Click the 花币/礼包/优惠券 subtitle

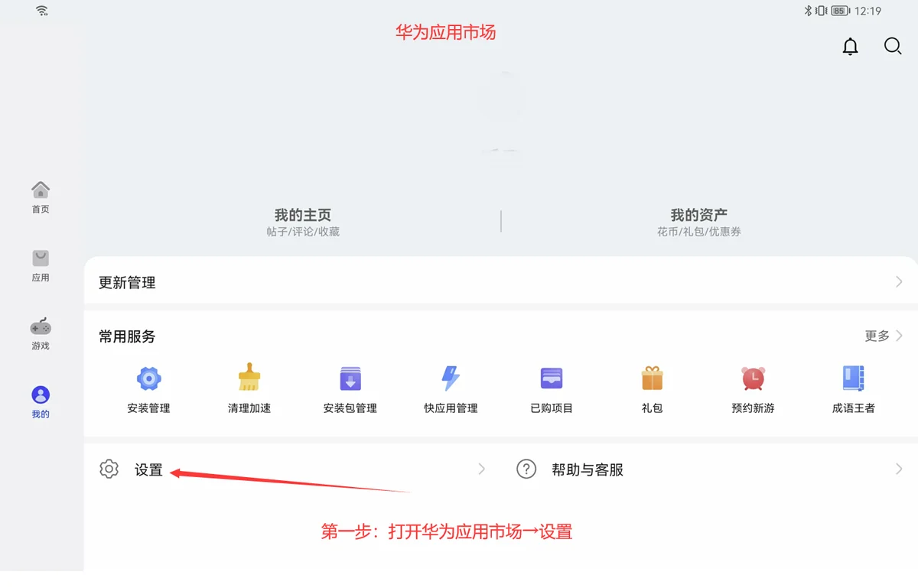tap(699, 232)
